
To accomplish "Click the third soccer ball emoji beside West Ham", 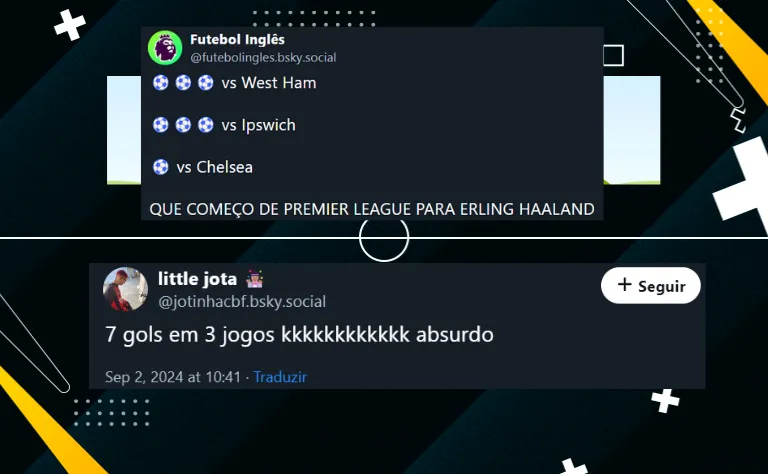I will tap(206, 83).
